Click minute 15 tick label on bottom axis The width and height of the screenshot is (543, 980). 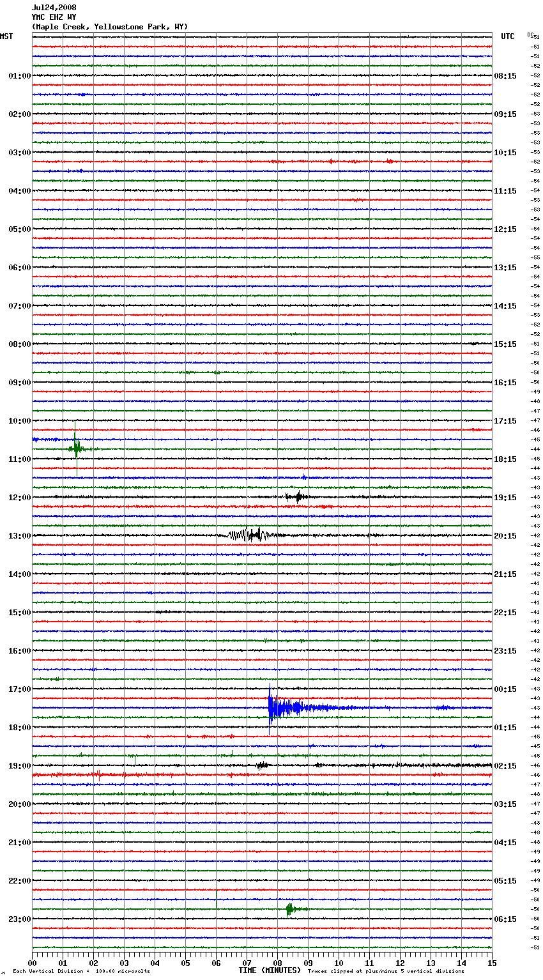tap(492, 963)
